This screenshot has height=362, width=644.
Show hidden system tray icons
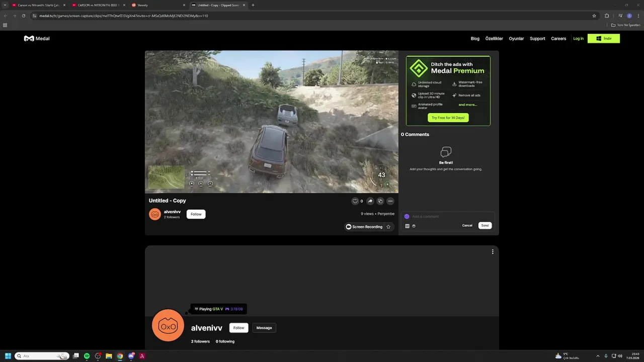[598, 356]
